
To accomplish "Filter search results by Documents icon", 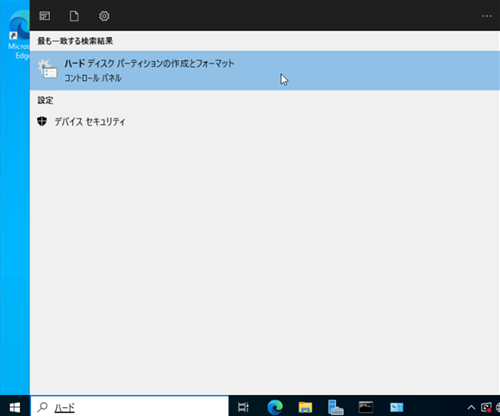I will tap(74, 16).
